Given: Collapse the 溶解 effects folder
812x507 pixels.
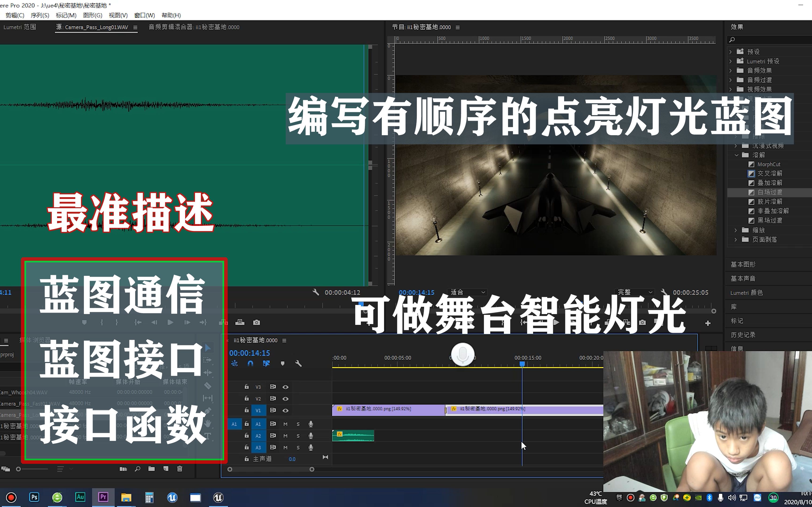Looking at the screenshot, I should (737, 155).
